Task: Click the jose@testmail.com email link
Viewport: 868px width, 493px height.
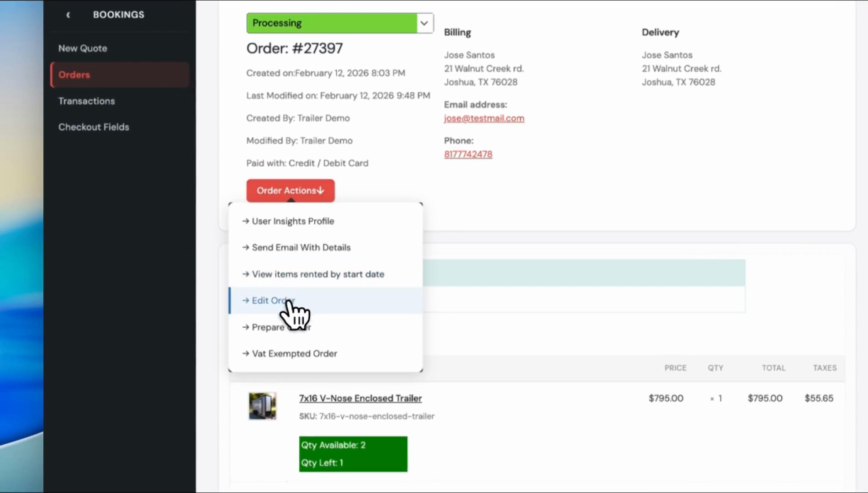Action: [484, 118]
